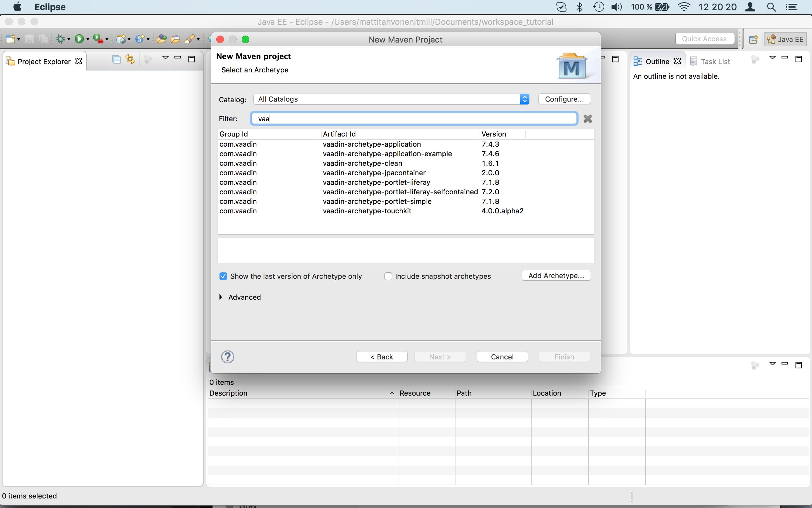The width and height of the screenshot is (812, 508).
Task: Open Project Explorer view menu triangle
Action: click(x=166, y=57)
